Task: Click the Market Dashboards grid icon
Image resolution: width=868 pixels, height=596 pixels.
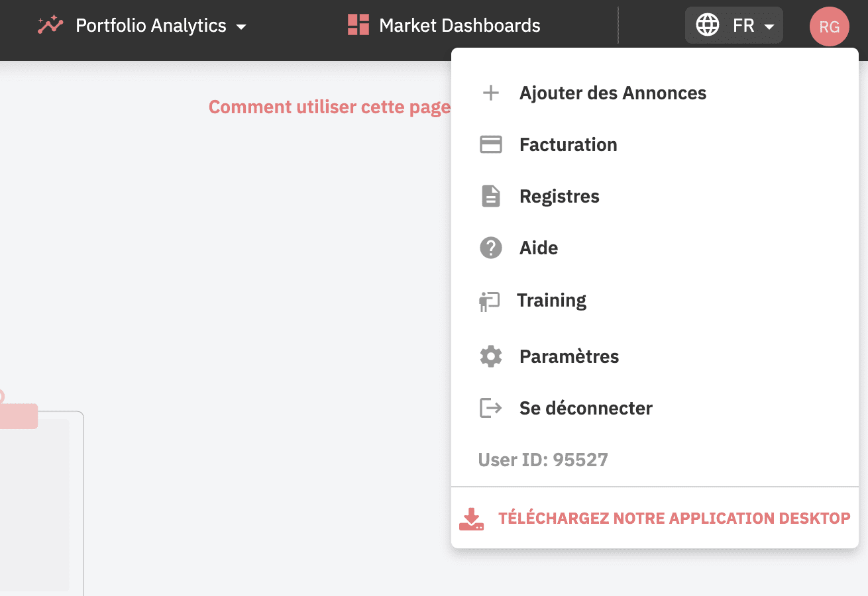Action: (358, 25)
